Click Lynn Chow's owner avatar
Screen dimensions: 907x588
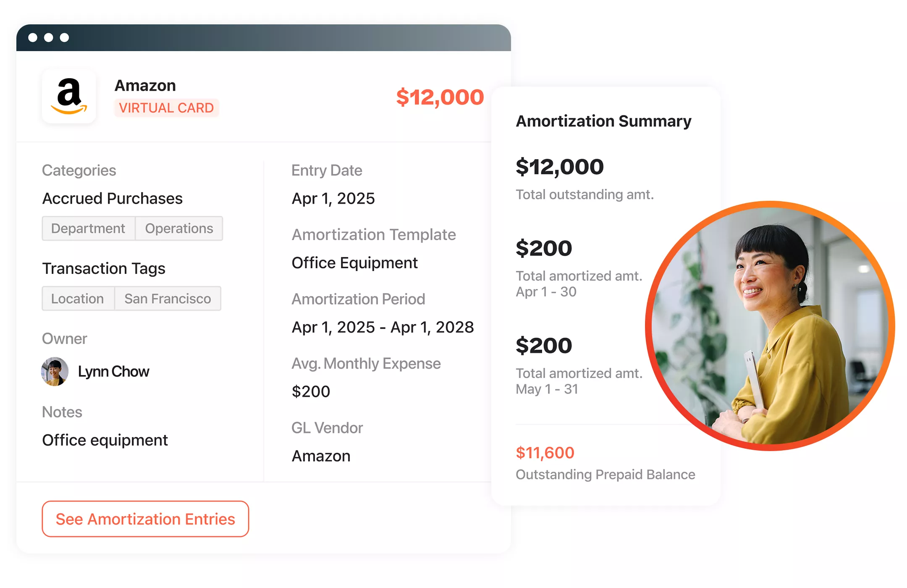(x=55, y=372)
